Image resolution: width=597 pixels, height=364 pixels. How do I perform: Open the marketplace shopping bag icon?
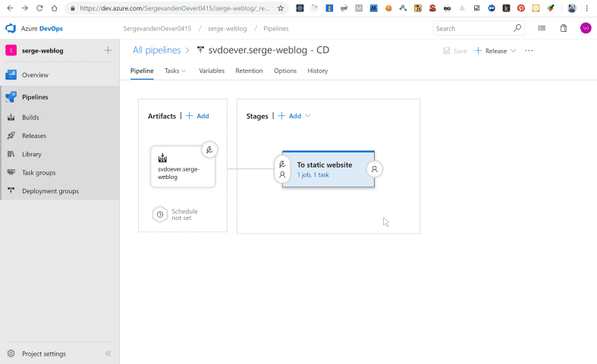pyautogui.click(x=564, y=28)
